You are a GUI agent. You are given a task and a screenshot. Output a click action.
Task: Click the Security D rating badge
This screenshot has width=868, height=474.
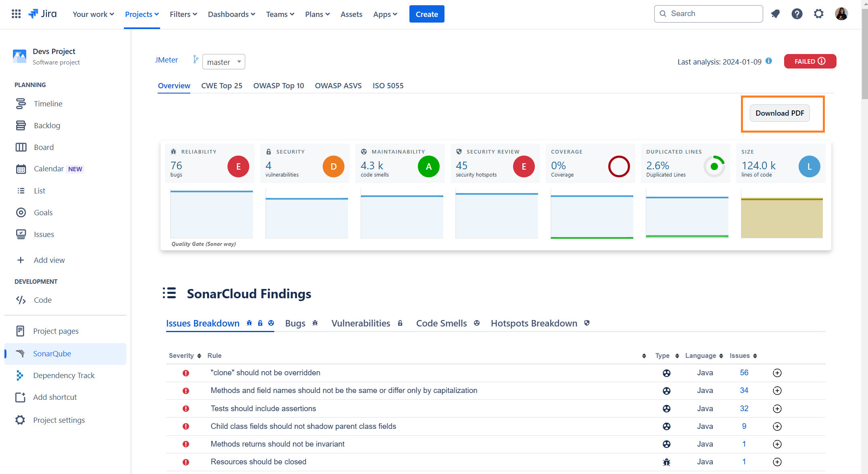tap(334, 166)
